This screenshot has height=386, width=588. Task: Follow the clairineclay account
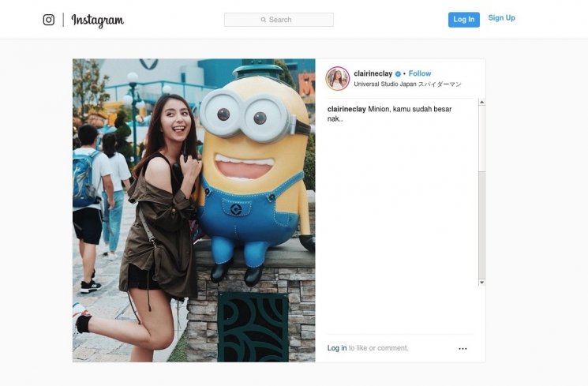pyautogui.click(x=420, y=73)
